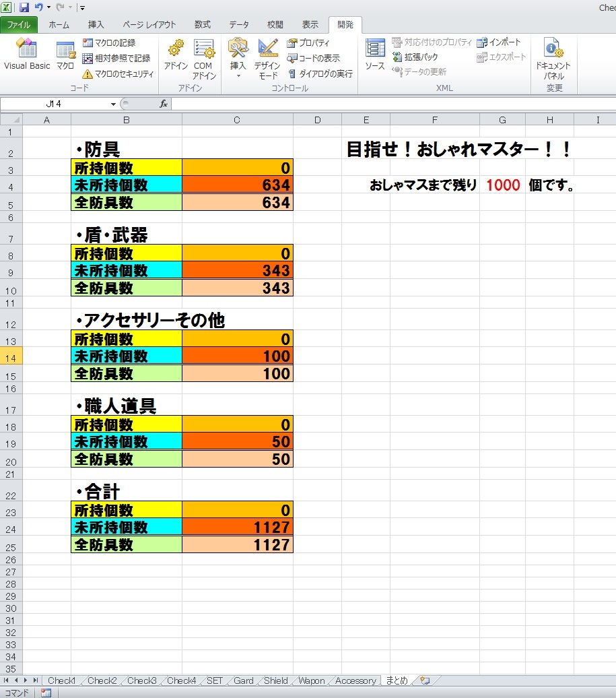Save the workbook from quick access toolbar
The height and width of the screenshot is (698, 616).
tap(24, 7)
